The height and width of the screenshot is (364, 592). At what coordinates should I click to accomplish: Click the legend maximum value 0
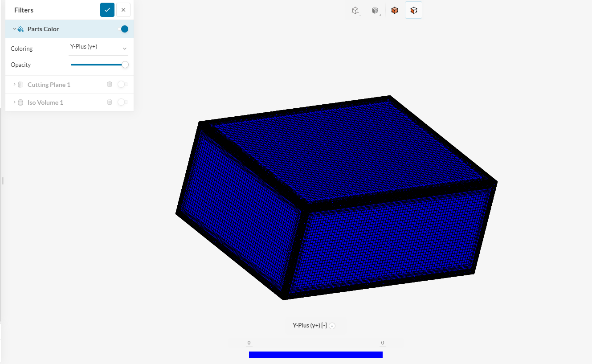pos(383,343)
